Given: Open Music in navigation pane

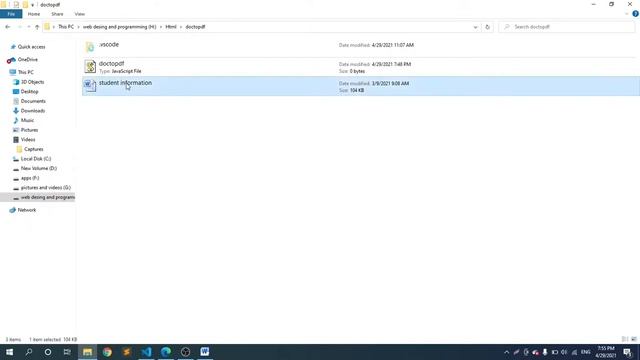Looking at the screenshot, I should (x=27, y=120).
